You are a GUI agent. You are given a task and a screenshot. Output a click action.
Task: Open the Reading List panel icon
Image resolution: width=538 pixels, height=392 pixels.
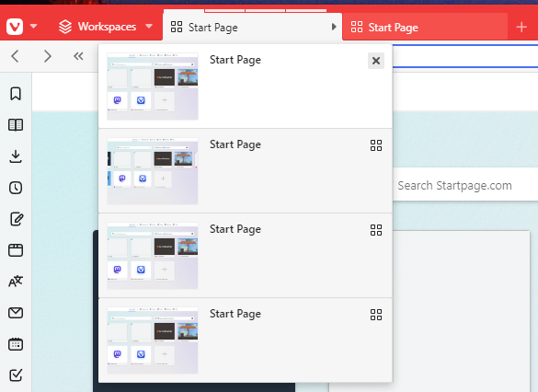pos(16,125)
